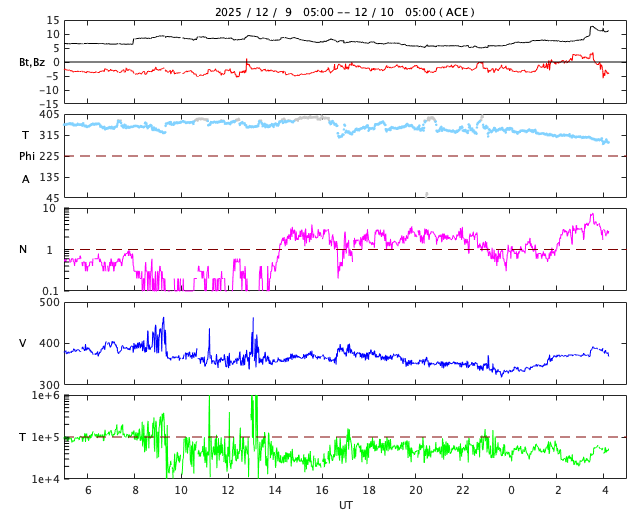Click the "22" hour tick on time axis
The width and height of the screenshot is (640, 512).
[x=463, y=490]
